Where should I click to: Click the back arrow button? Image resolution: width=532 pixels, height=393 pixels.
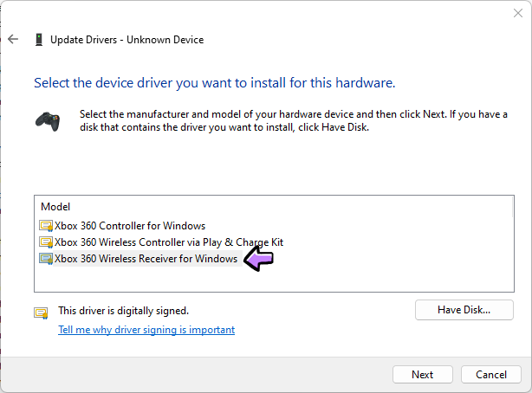click(x=13, y=39)
